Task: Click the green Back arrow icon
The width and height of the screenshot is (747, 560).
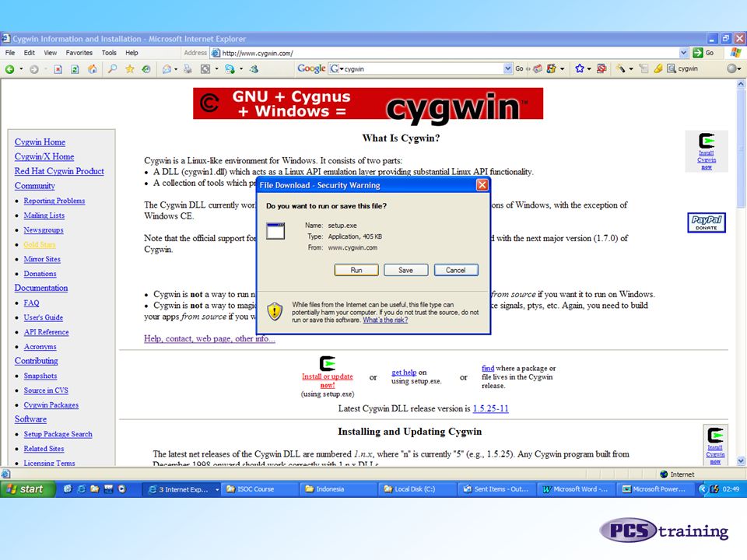Action: pyautogui.click(x=9, y=69)
